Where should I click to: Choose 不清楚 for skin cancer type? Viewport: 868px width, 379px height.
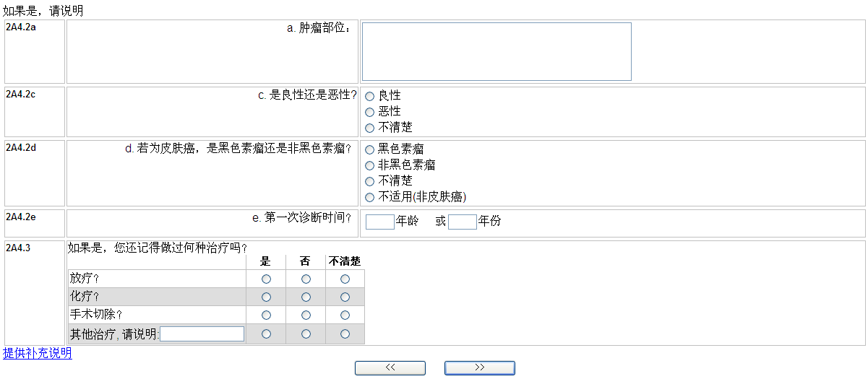click(x=370, y=181)
